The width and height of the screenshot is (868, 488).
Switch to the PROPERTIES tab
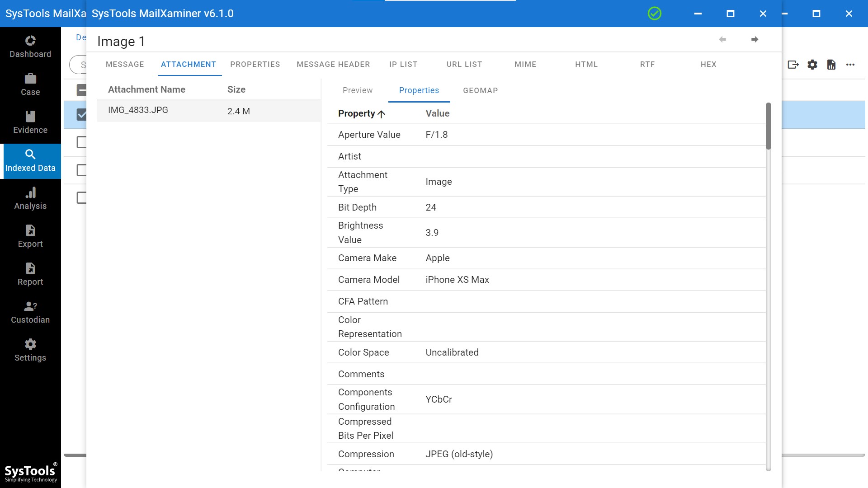[255, 64]
